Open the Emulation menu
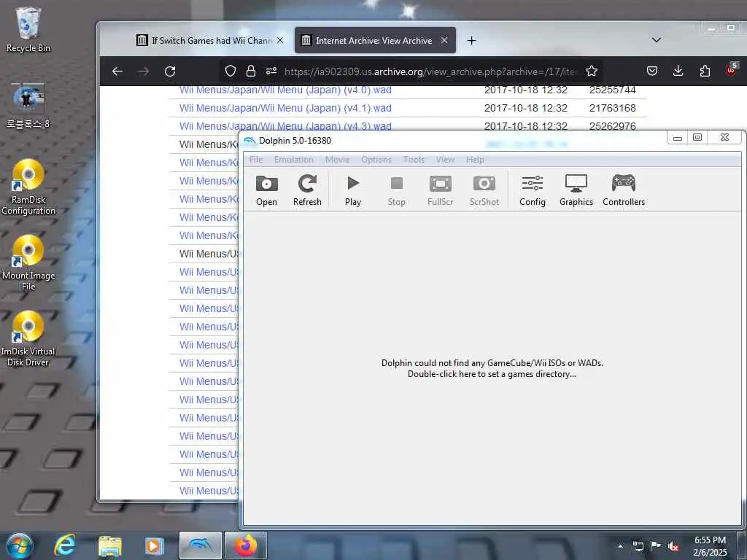Image resolution: width=747 pixels, height=560 pixels. 293,160
